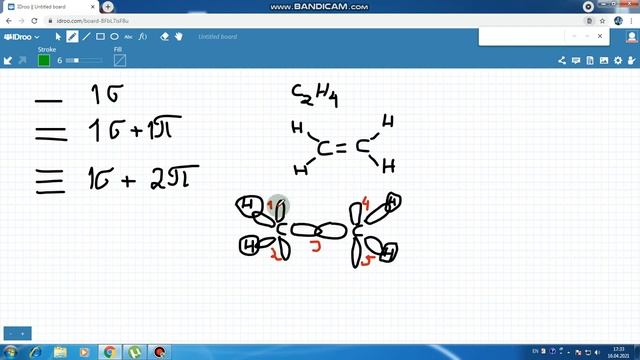
Task: Open the user account avatar
Action: (x=632, y=37)
